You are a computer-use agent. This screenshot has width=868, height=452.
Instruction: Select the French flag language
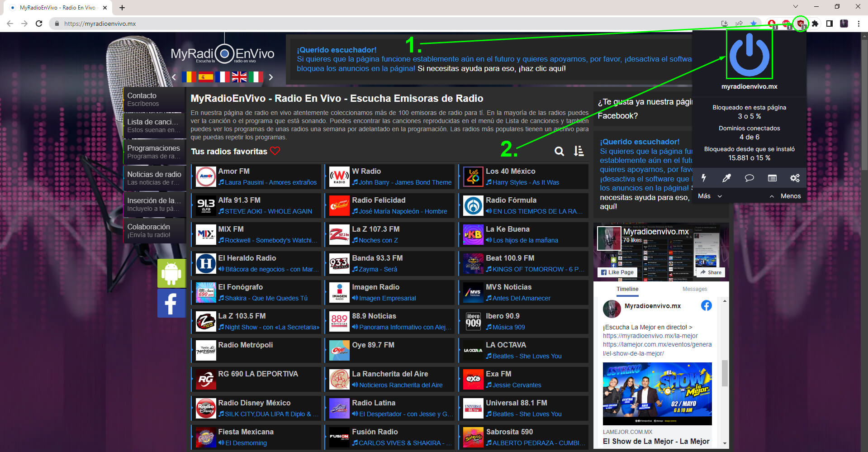pyautogui.click(x=223, y=77)
